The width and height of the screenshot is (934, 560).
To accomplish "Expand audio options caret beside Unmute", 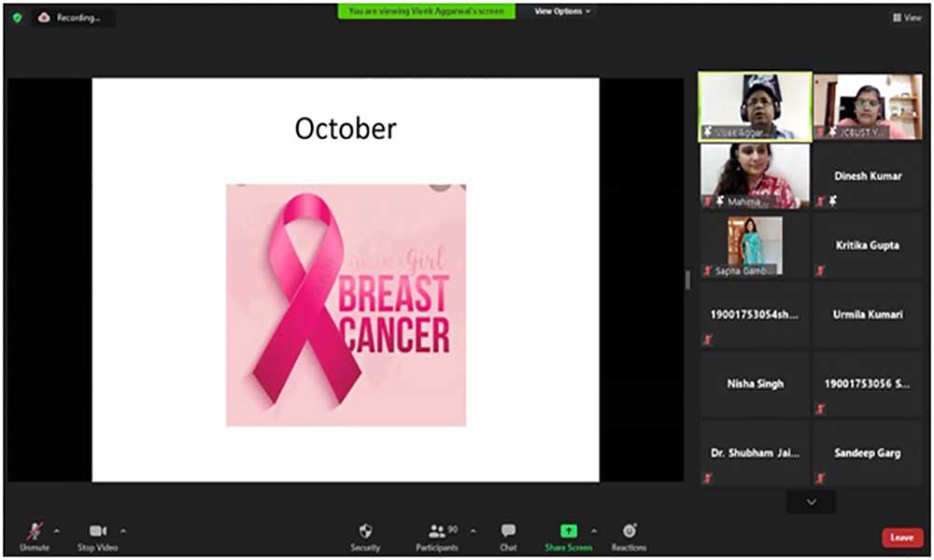I will coord(57,530).
